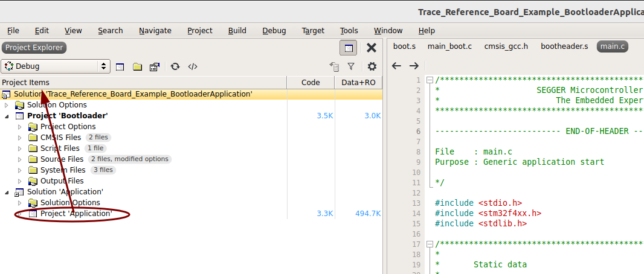The width and height of the screenshot is (644, 274).
Task: Expand the CMSIS Files folder
Action: click(19, 138)
